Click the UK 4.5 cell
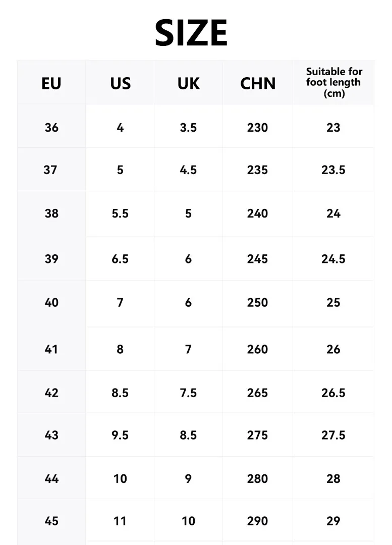 pyautogui.click(x=188, y=170)
